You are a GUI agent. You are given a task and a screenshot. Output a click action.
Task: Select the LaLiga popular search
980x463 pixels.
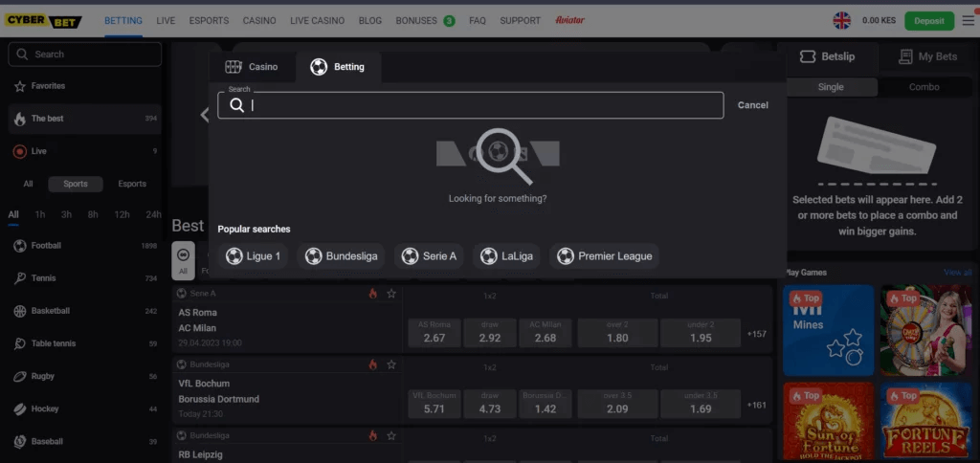pyautogui.click(x=506, y=256)
